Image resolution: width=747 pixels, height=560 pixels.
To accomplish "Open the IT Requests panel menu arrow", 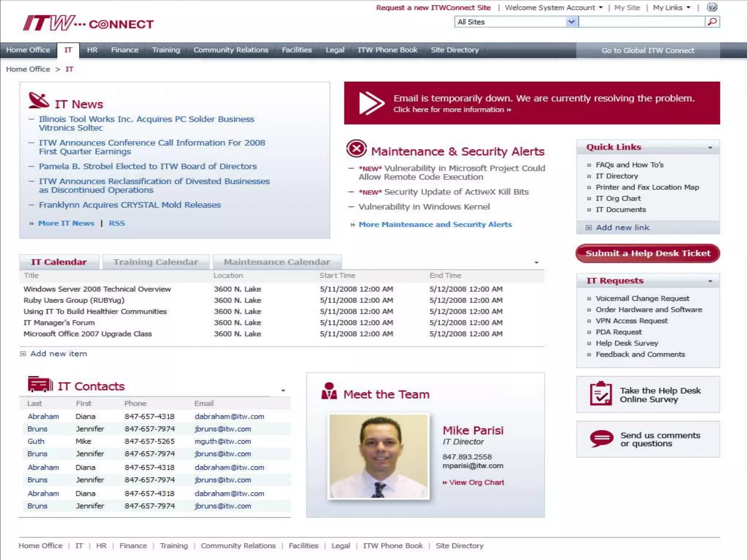I will [x=710, y=281].
